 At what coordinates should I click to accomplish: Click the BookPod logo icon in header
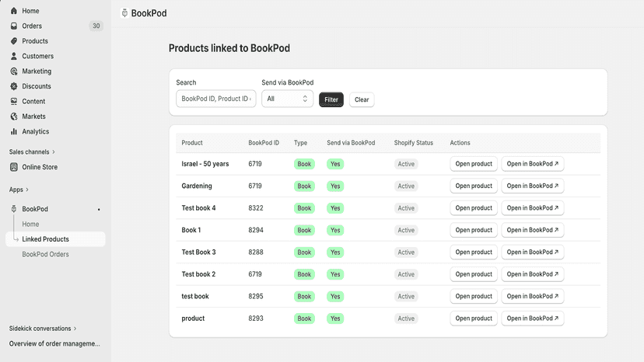tap(125, 13)
